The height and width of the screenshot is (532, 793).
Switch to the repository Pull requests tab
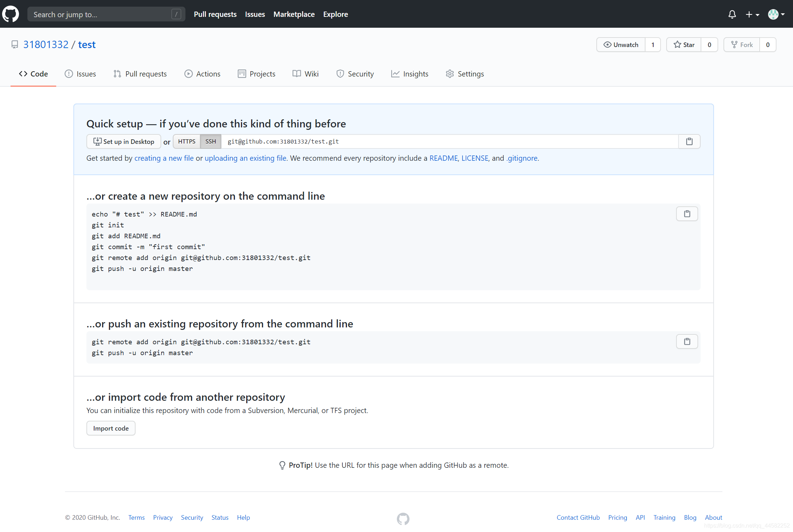[x=140, y=74]
